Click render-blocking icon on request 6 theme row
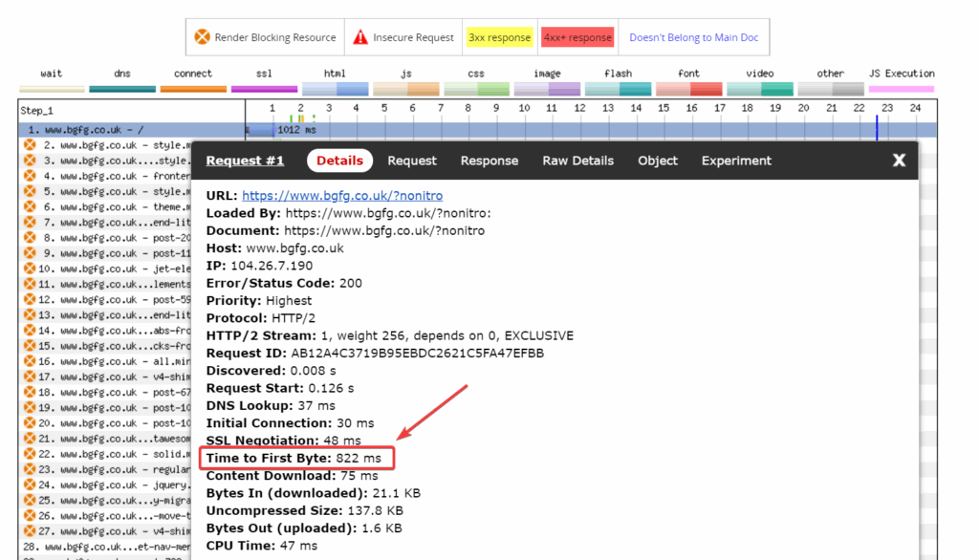 click(x=30, y=206)
